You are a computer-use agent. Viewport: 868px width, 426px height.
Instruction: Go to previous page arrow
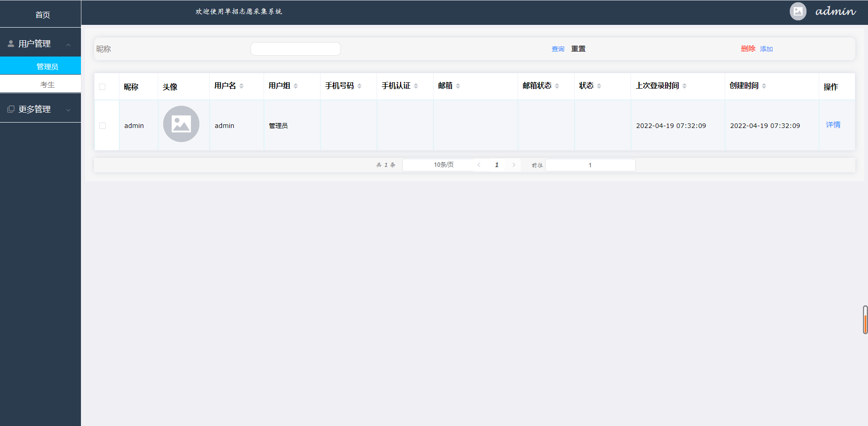point(479,165)
